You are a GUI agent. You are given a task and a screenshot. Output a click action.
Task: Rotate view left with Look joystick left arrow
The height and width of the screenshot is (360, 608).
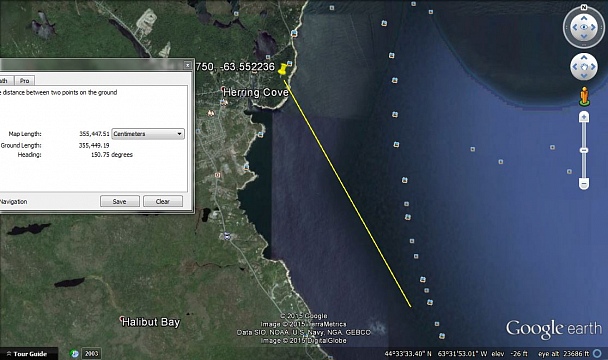575,27
